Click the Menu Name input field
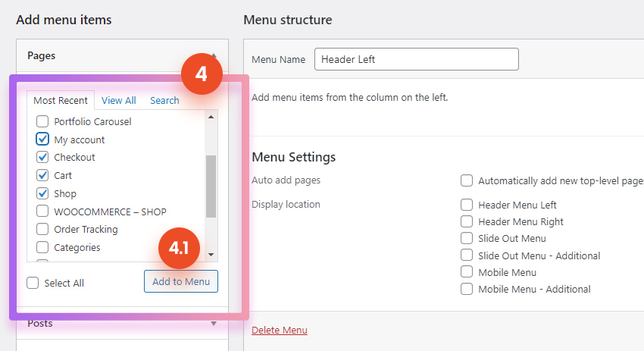This screenshot has height=351, width=644. pos(417,59)
